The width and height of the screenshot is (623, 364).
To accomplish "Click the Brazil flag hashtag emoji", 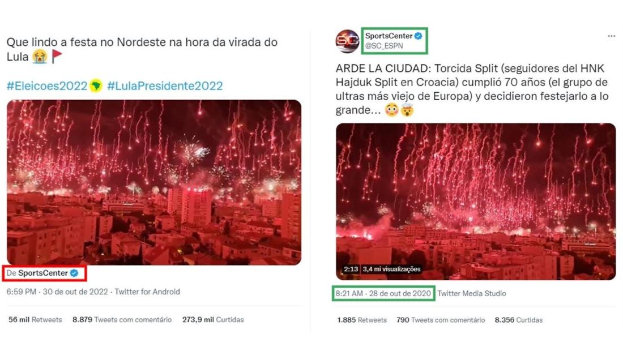I will tap(96, 85).
